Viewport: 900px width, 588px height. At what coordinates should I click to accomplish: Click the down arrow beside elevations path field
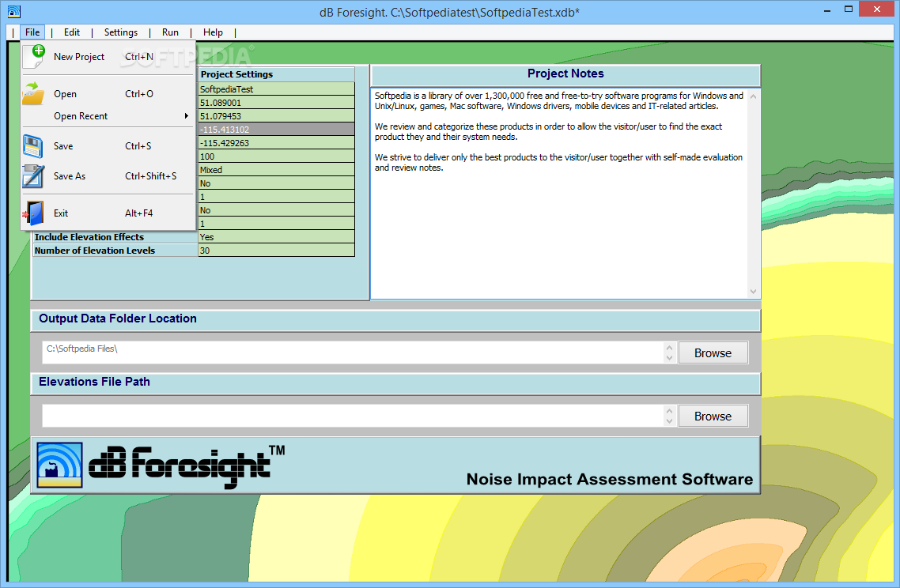point(669,421)
